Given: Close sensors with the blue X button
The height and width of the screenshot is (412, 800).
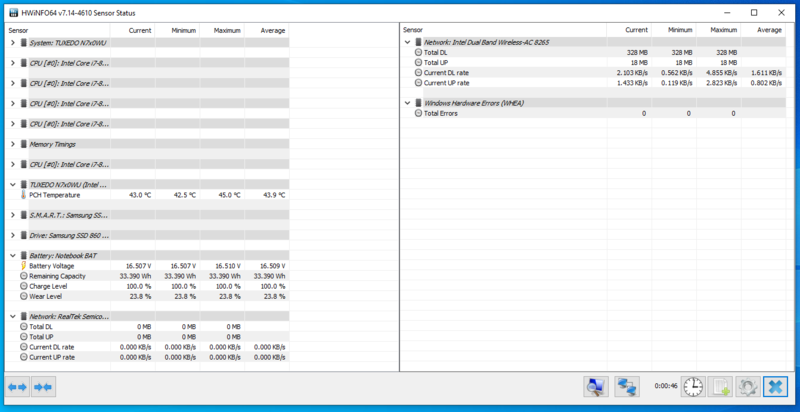Looking at the screenshot, I should [776, 387].
